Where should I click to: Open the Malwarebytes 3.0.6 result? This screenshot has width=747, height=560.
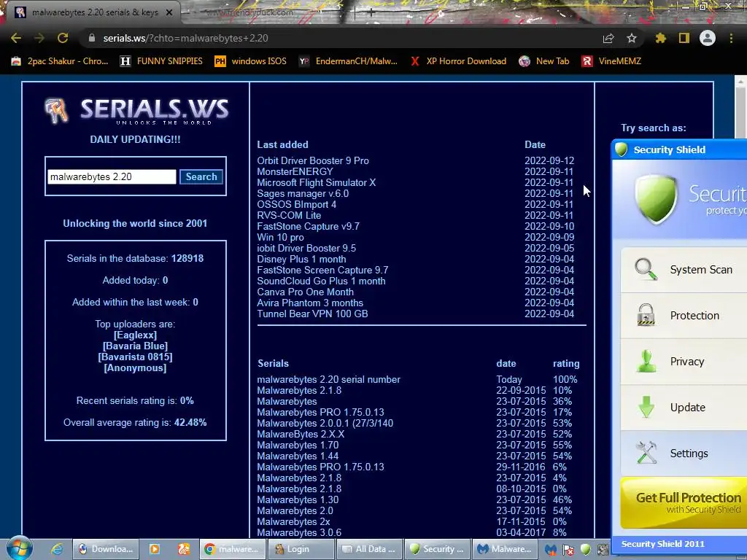coord(299,533)
